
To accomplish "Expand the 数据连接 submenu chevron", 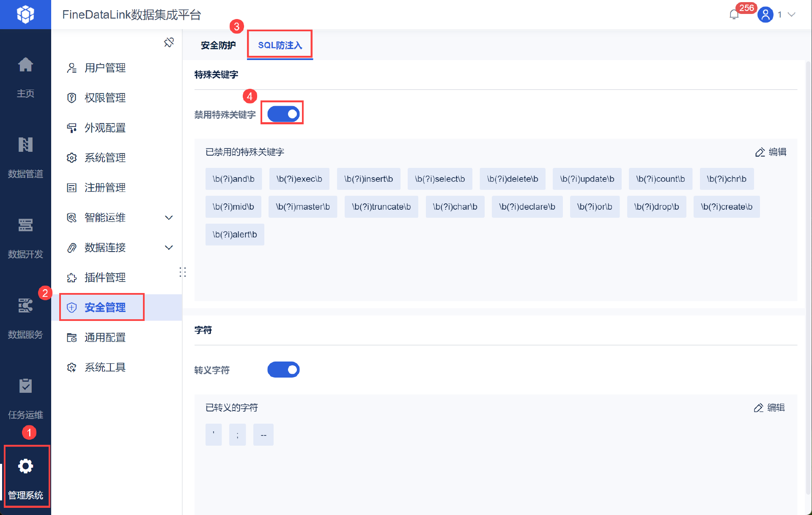I will point(169,248).
